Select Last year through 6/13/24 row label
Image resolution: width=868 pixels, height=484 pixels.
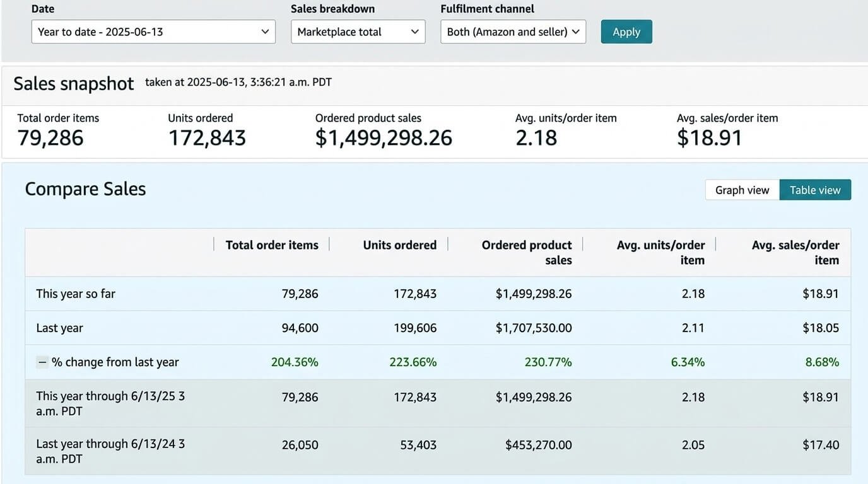110,451
